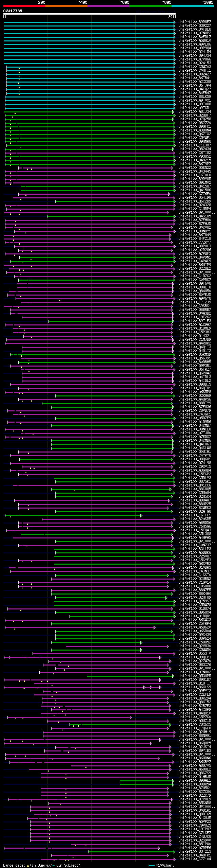Screen dimensions: 217x868
Task: Click the UniRef100_O24154 label
Action: tap(195, 52)
